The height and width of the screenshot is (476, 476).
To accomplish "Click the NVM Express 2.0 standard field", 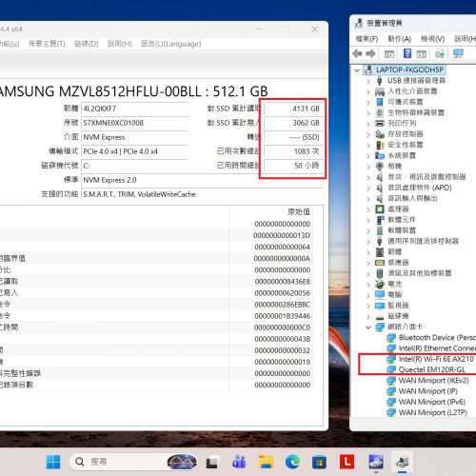I will 203,180.
